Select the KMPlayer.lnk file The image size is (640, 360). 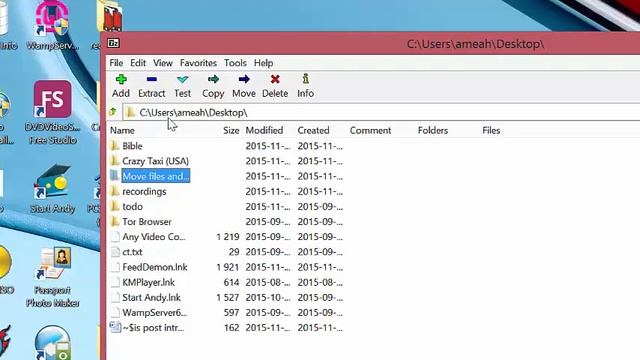click(x=149, y=282)
